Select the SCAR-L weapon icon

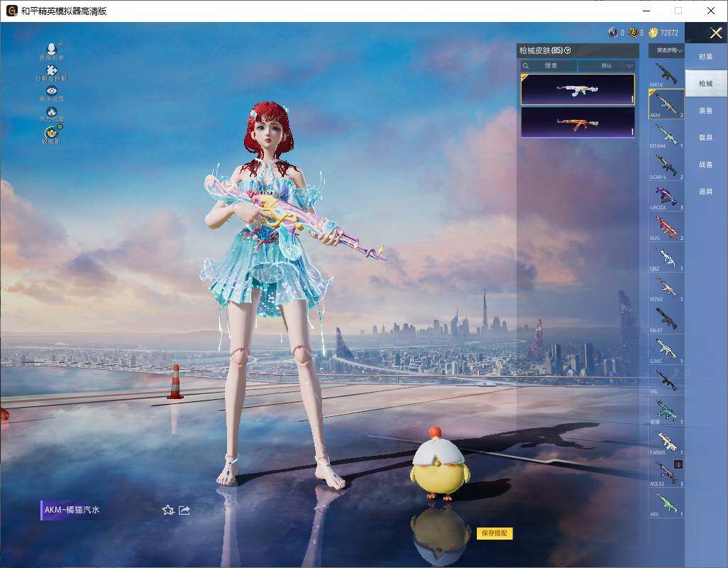click(x=666, y=165)
